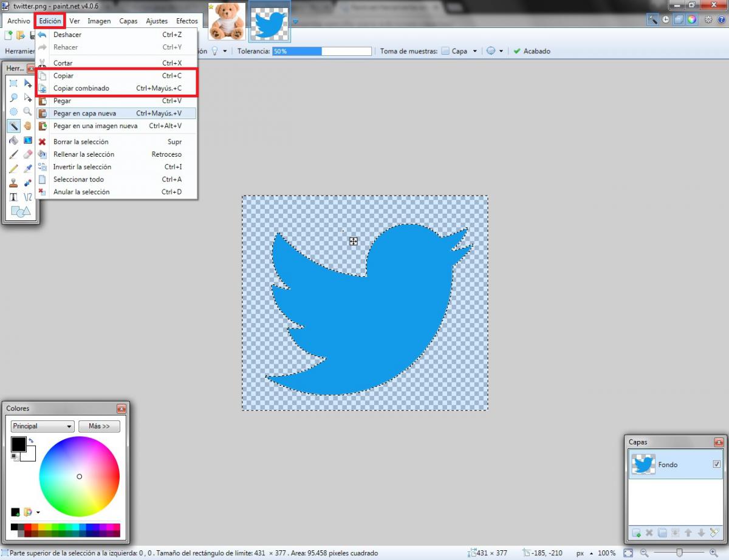
Task: Toggle visibility checkbox of Fondo layer
Action: click(x=716, y=465)
